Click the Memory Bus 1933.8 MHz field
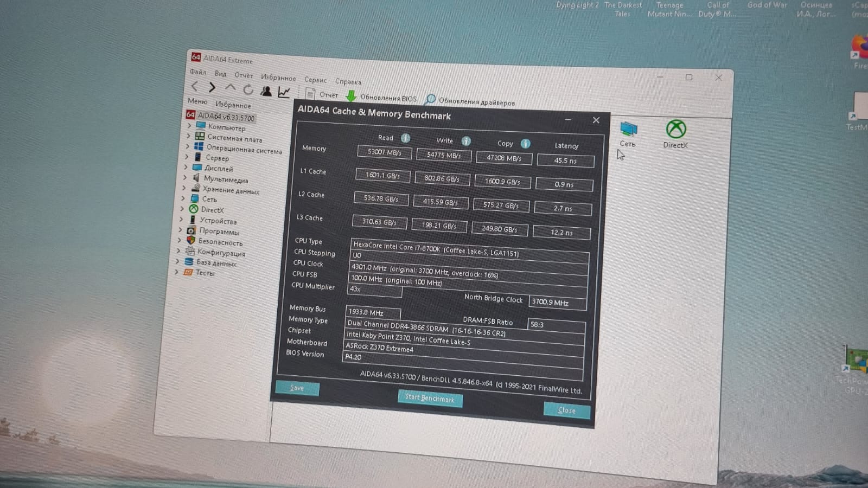Screen dimensions: 868x488 coord(373,312)
